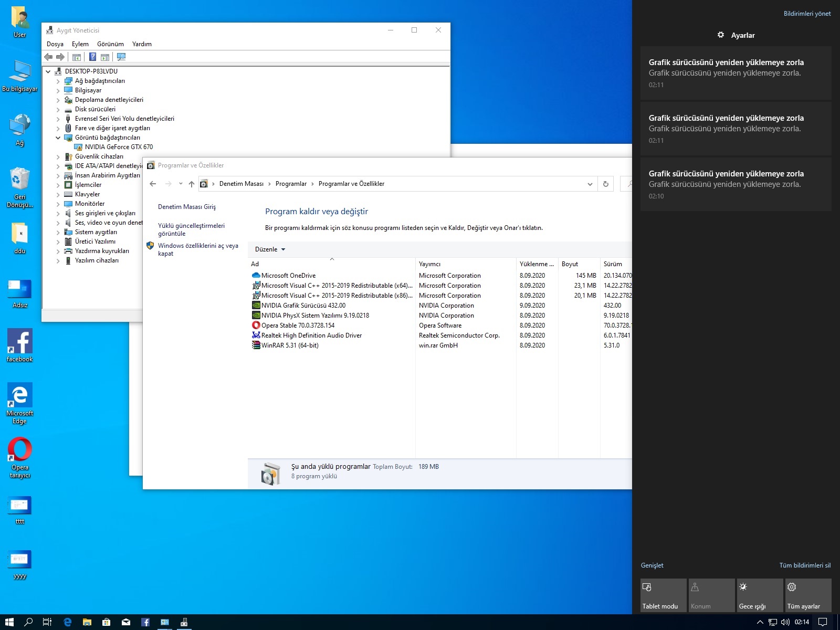Click the refresh button next to address bar

click(x=605, y=184)
